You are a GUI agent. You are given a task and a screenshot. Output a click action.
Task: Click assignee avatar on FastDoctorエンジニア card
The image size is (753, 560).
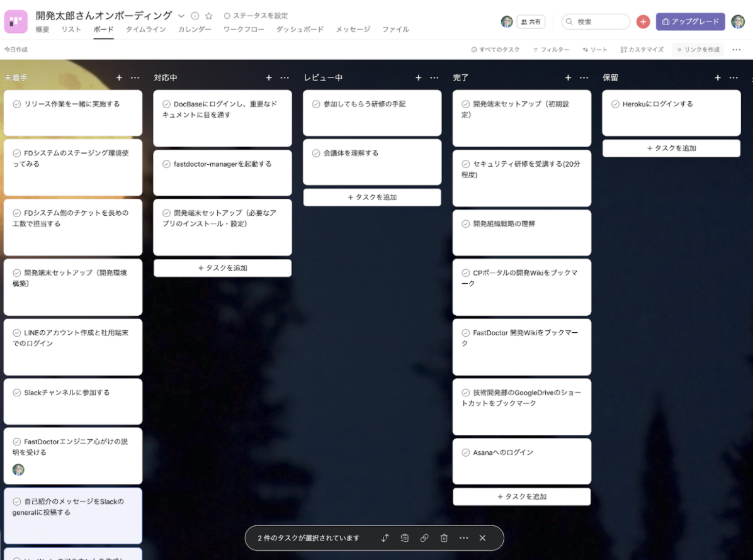(18, 469)
